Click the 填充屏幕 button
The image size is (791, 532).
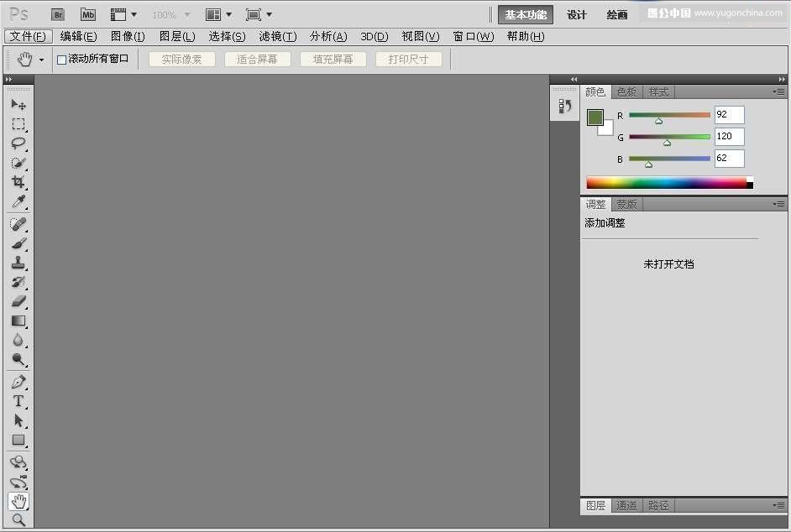point(333,60)
